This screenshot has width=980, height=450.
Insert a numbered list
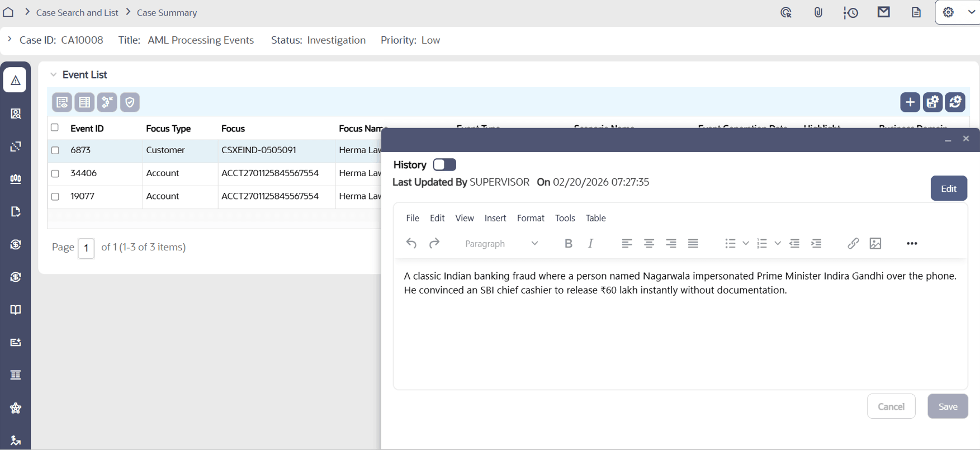(762, 243)
